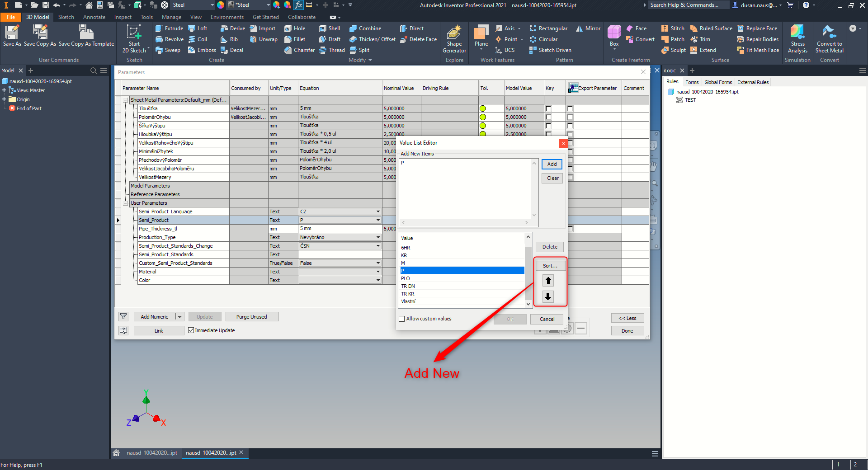
Task: Launch Stress Analysis
Action: [797, 39]
